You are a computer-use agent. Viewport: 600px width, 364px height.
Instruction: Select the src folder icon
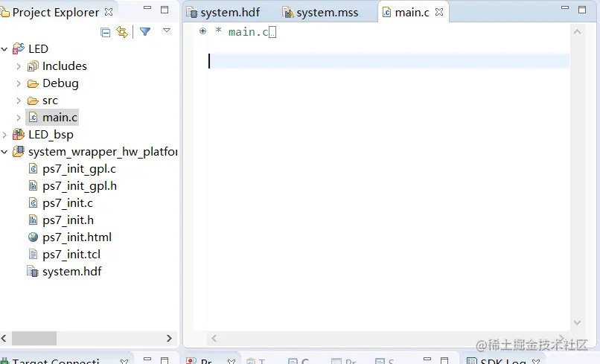[x=33, y=100]
